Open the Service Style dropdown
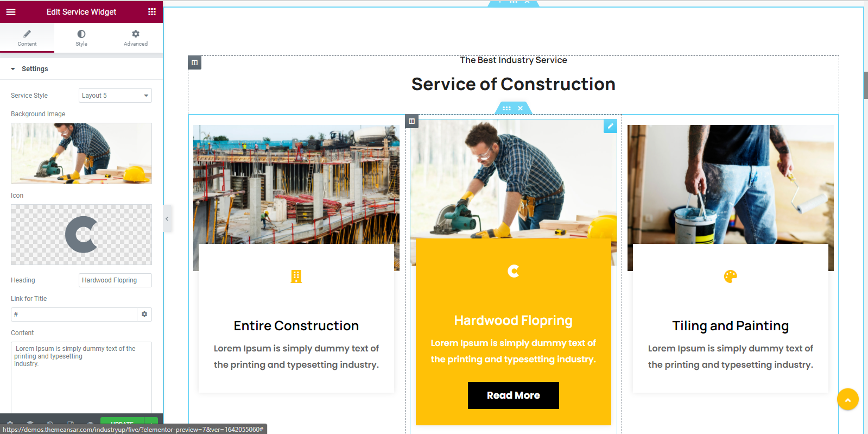 click(115, 96)
